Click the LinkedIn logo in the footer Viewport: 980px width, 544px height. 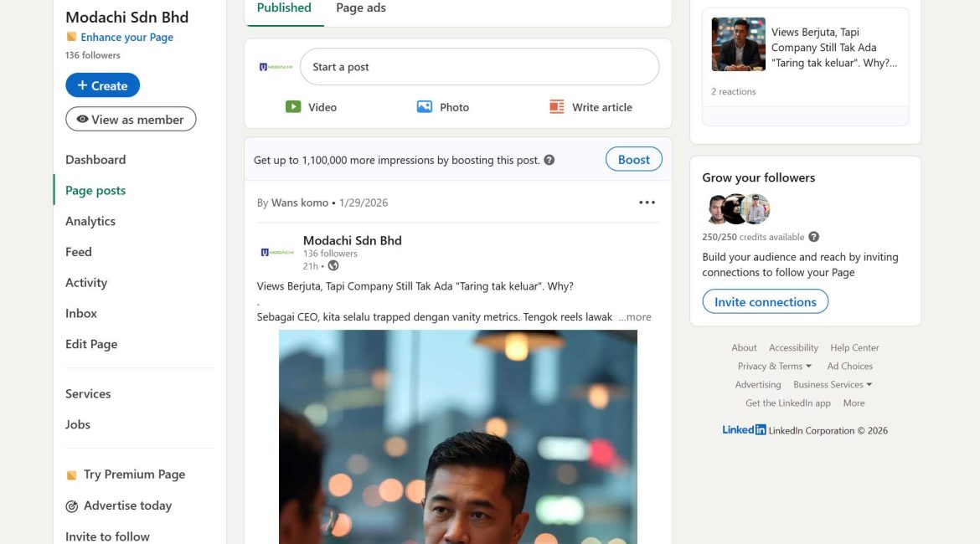click(743, 429)
